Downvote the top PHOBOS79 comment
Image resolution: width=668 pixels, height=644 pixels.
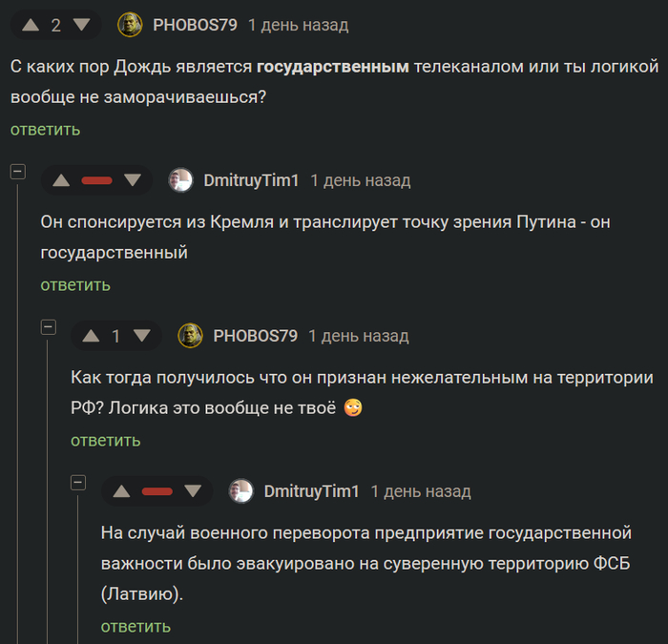pos(82,25)
